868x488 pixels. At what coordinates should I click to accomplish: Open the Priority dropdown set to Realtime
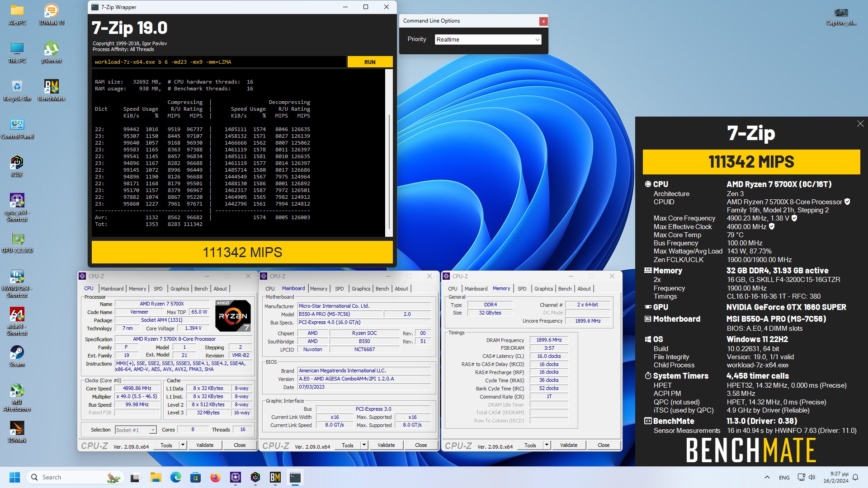click(488, 40)
